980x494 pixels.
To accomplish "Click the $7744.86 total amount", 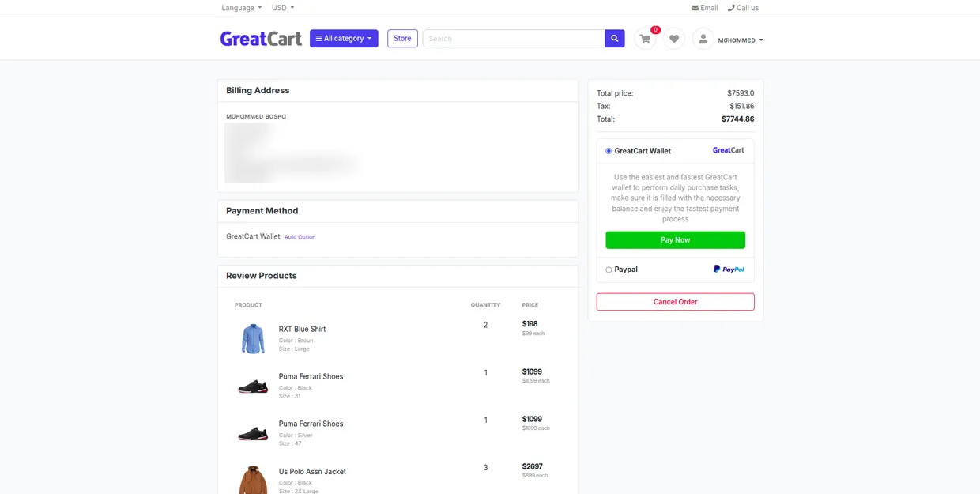I will [737, 119].
